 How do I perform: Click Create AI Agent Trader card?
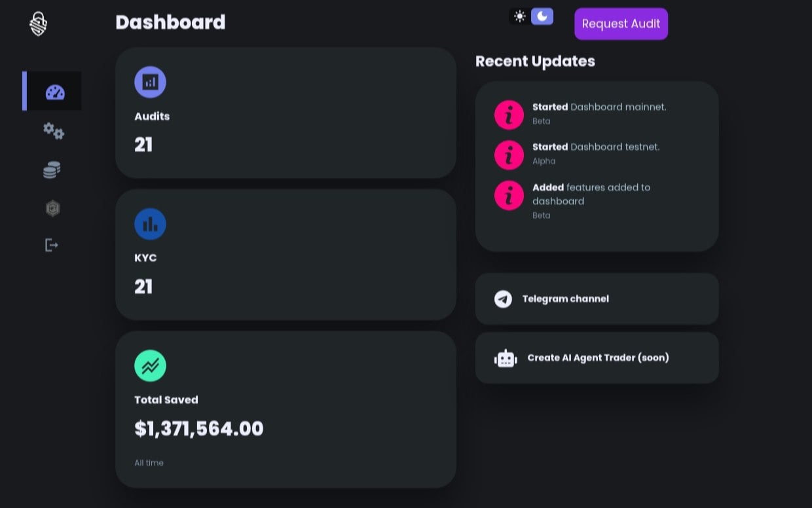[597, 357]
